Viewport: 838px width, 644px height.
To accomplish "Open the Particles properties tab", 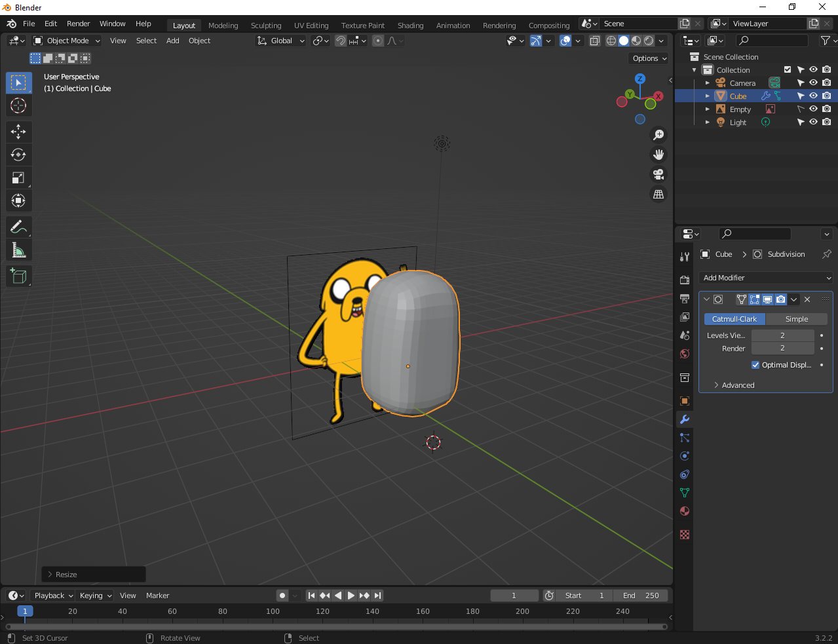I will coord(685,438).
